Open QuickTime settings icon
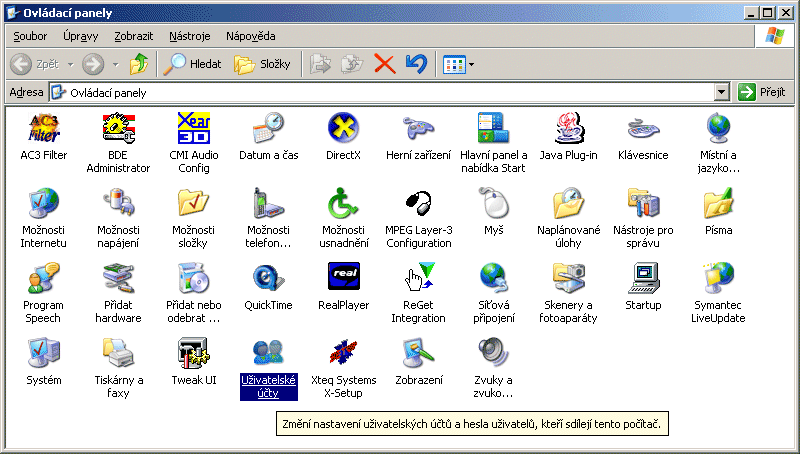This screenshot has width=800, height=454. (x=268, y=277)
